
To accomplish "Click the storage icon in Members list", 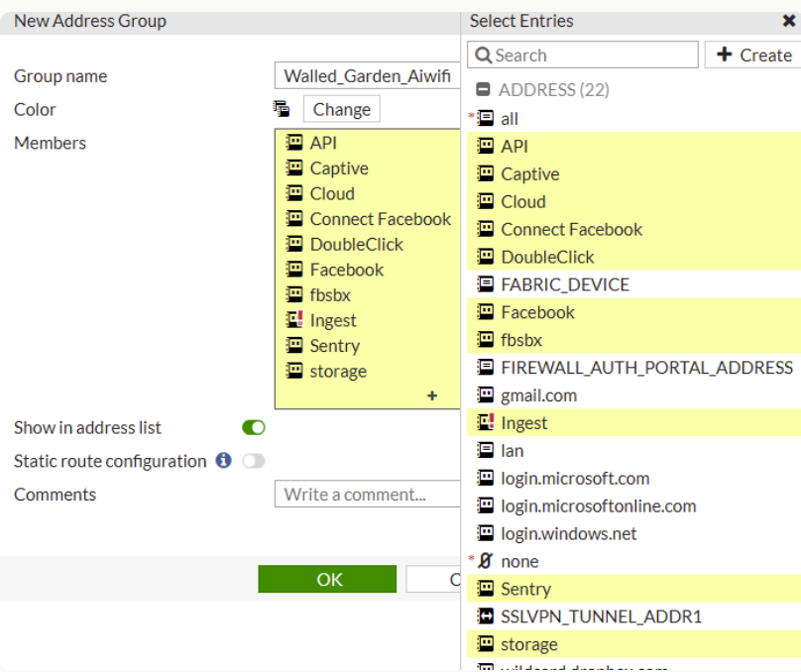I will [x=294, y=371].
